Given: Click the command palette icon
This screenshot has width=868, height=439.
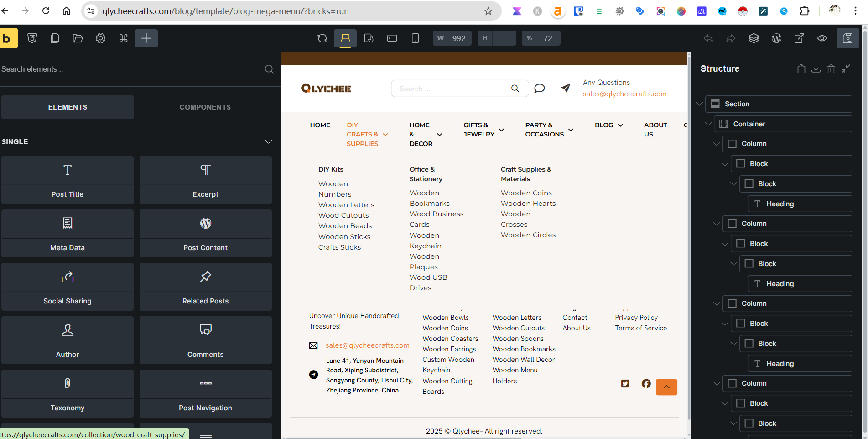Looking at the screenshot, I should 123,38.
